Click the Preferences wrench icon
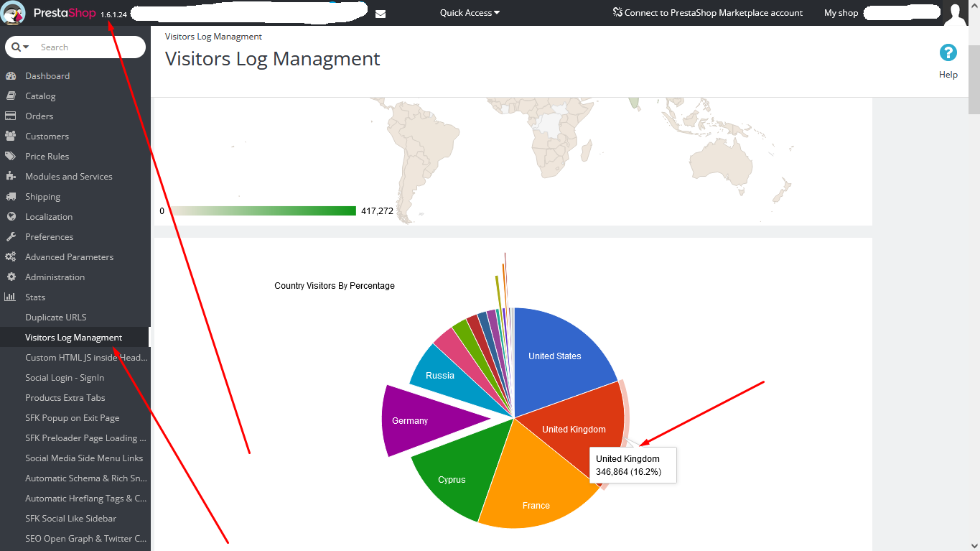This screenshot has height=551, width=980. click(11, 237)
